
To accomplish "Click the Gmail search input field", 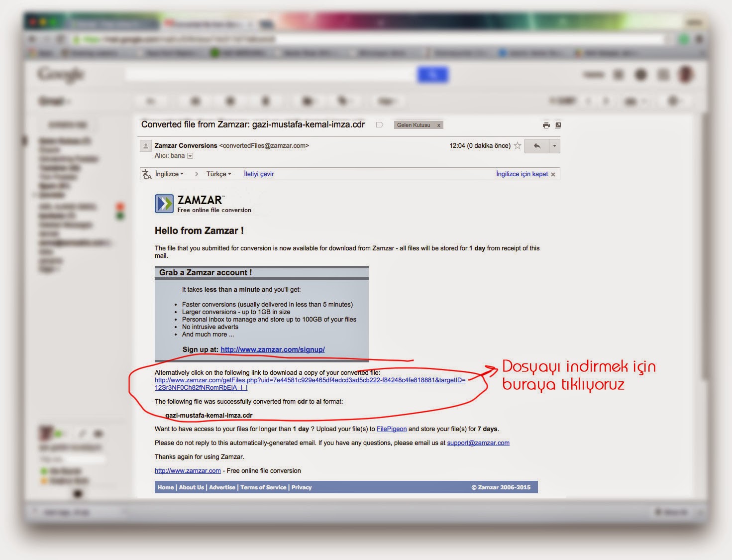I will click(x=271, y=75).
